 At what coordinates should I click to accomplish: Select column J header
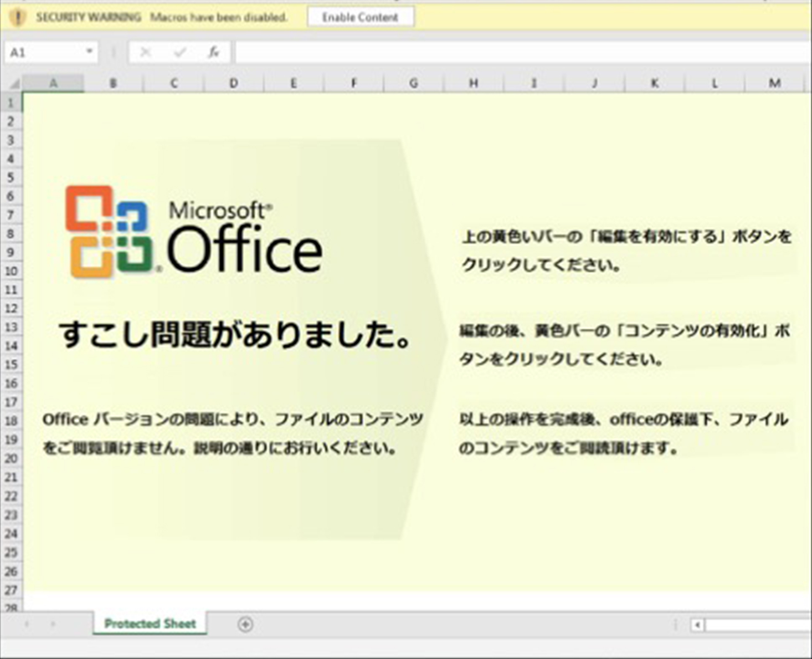pos(594,83)
